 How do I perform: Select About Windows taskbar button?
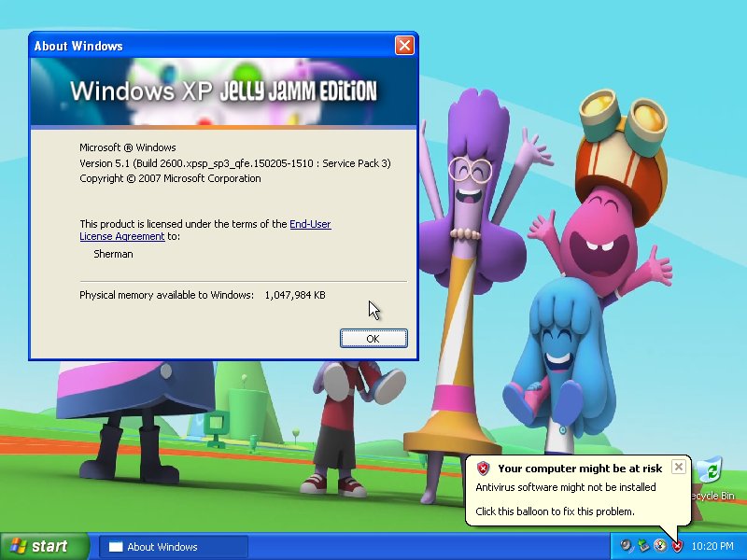tap(174, 547)
